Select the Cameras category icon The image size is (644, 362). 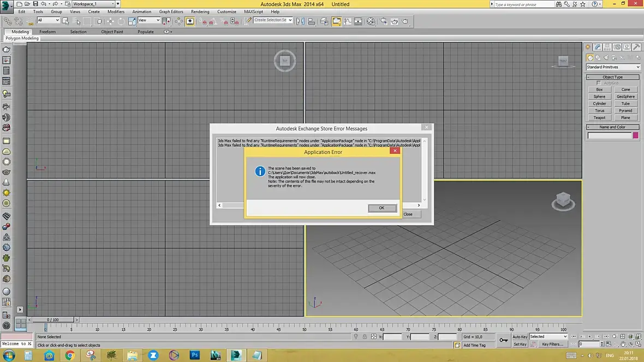(613, 57)
